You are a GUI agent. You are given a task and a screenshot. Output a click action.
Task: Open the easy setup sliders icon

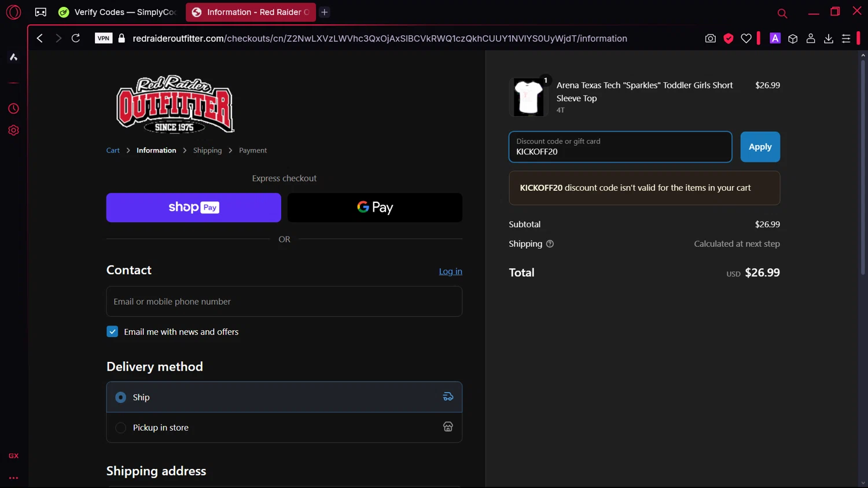[846, 38]
